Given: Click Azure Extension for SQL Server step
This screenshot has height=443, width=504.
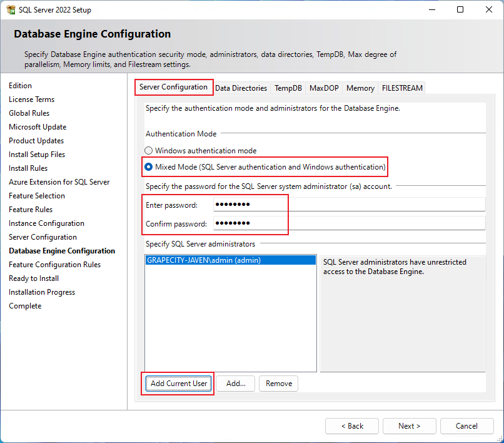Looking at the screenshot, I should 59,182.
